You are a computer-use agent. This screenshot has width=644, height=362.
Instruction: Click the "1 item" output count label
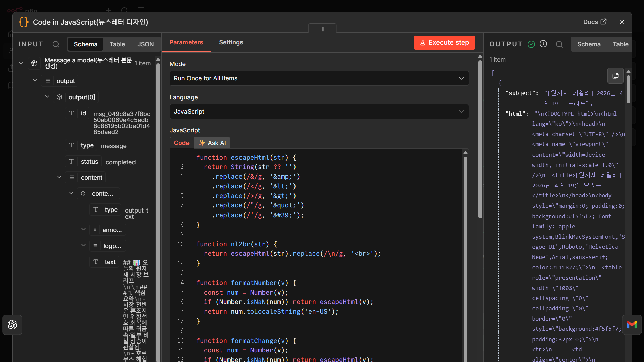pos(497,60)
